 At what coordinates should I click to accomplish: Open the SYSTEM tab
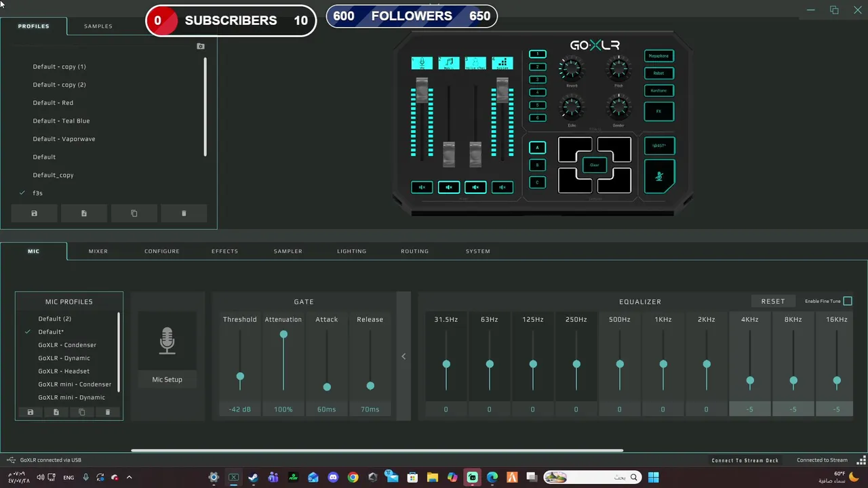pyautogui.click(x=478, y=251)
